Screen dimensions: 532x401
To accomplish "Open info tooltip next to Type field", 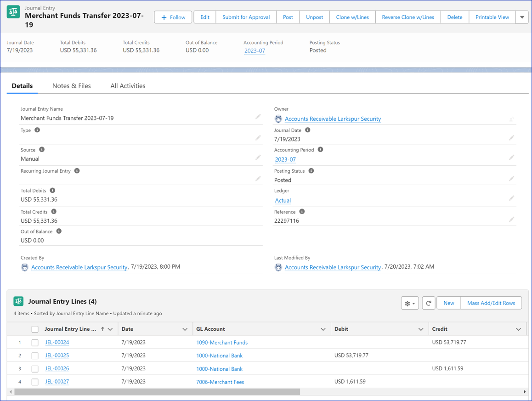I will point(37,130).
